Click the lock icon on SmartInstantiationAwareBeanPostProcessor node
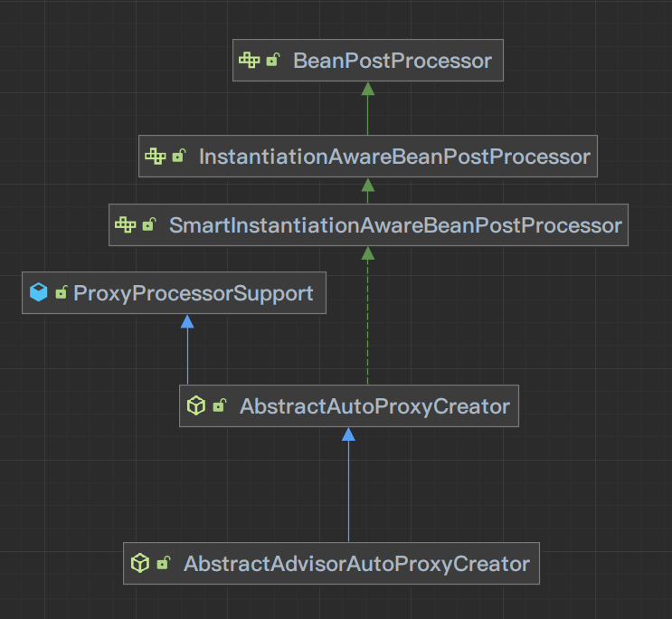 tap(149, 224)
